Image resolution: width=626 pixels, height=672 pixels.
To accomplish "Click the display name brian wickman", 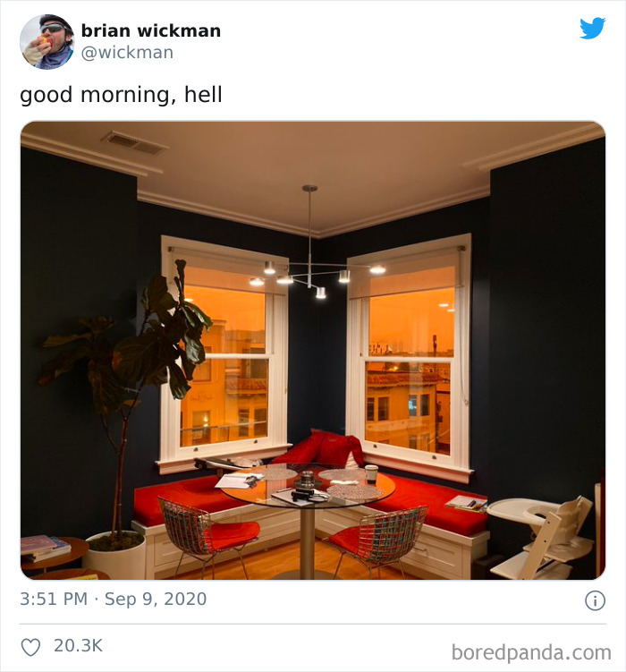I will click(x=151, y=30).
